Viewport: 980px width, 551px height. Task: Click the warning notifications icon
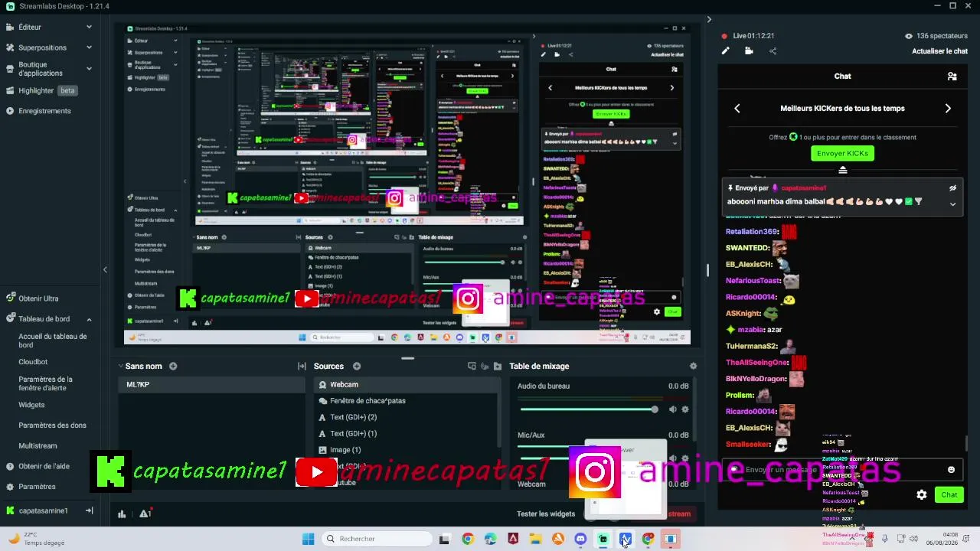coord(145,514)
